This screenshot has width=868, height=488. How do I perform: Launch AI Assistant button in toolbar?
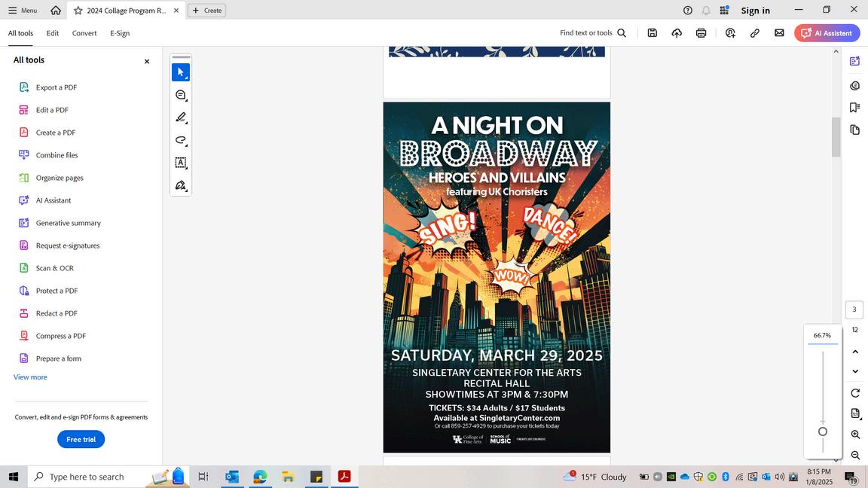pyautogui.click(x=827, y=33)
